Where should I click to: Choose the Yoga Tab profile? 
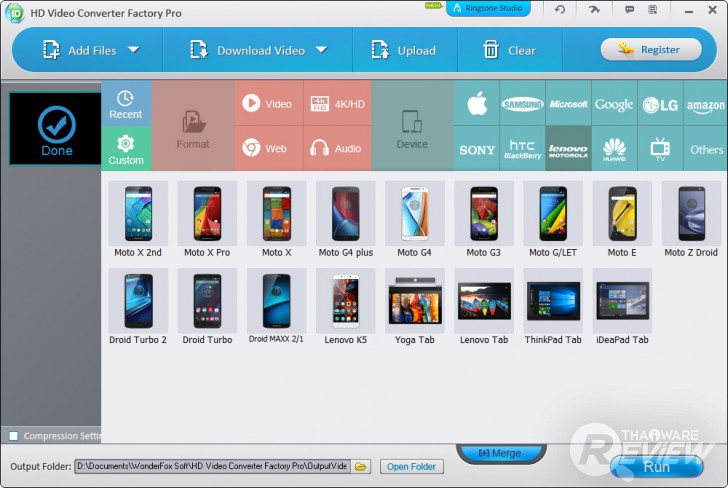(415, 307)
